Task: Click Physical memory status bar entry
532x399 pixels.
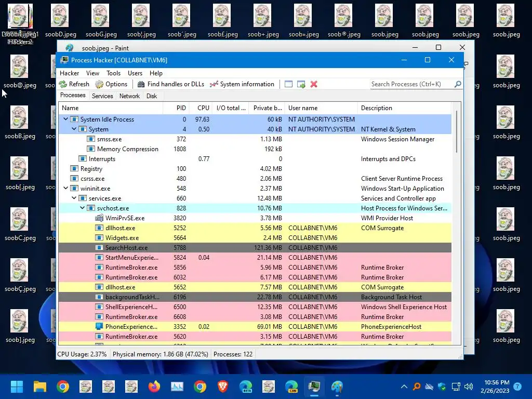Action: tap(160, 354)
